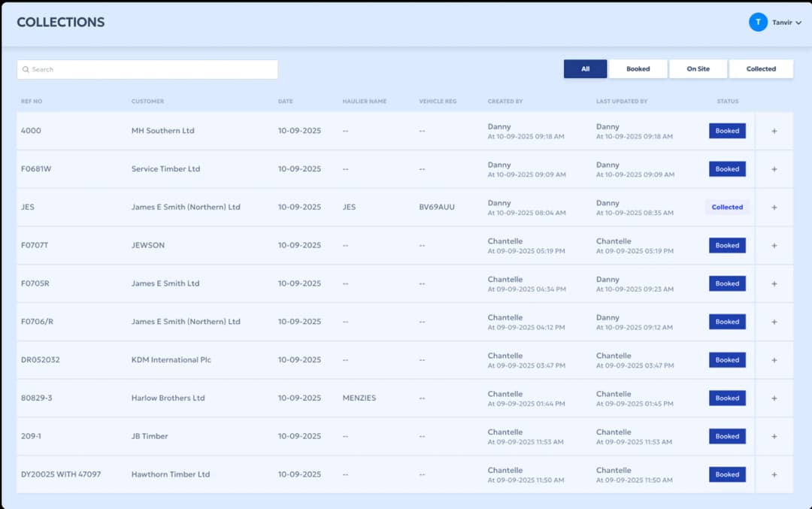The height and width of the screenshot is (509, 812).
Task: Expand the JES collected row details
Action: point(774,208)
